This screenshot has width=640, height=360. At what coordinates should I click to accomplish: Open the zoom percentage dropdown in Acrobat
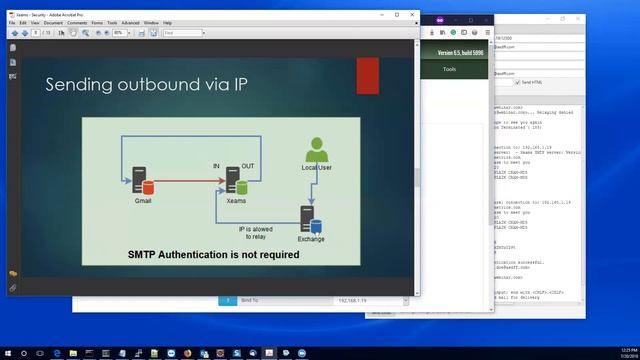(129, 33)
